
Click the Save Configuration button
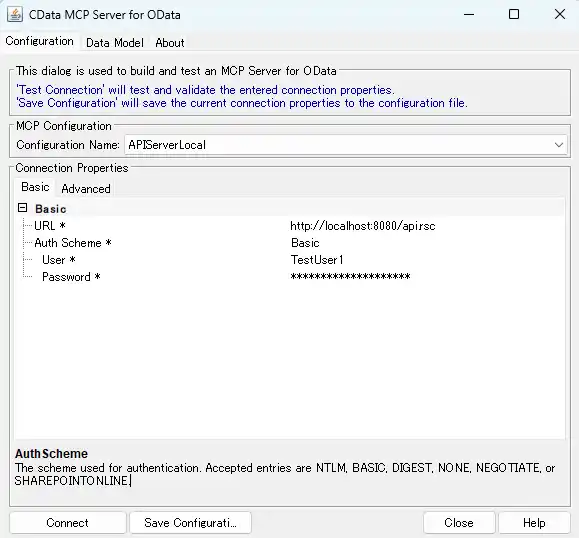(x=190, y=522)
